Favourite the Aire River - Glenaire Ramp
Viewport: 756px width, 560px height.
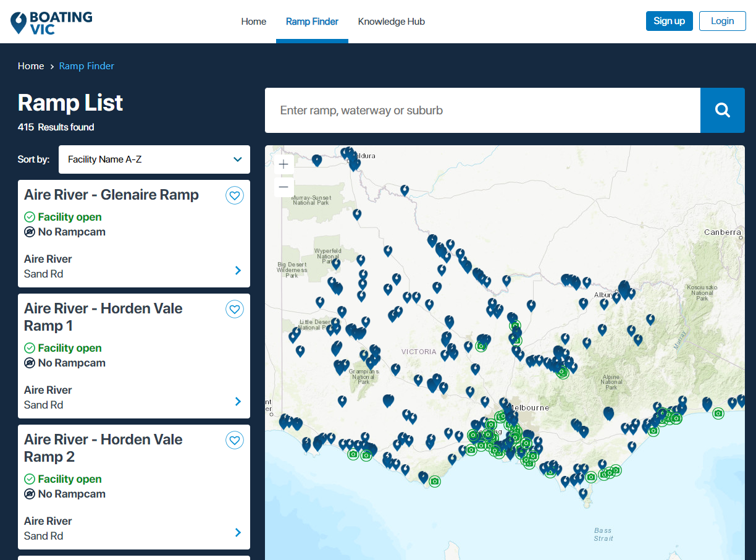pyautogui.click(x=235, y=195)
